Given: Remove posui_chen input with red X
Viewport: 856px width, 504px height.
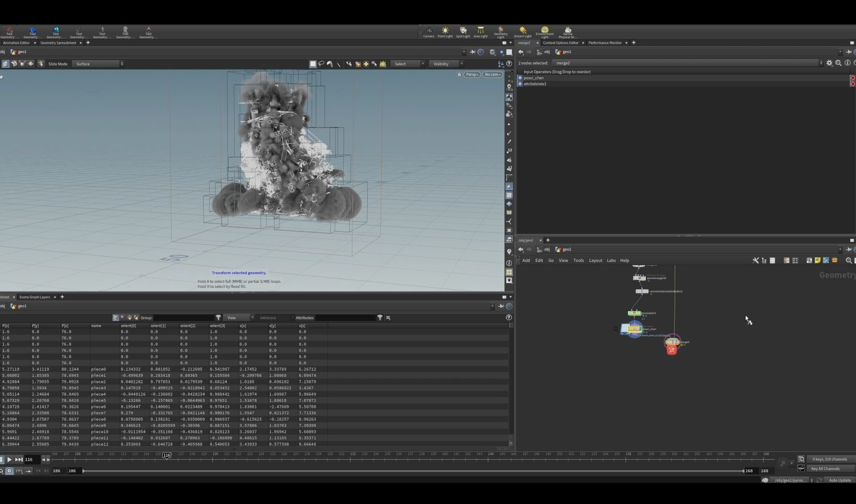Looking at the screenshot, I should pos(852,78).
